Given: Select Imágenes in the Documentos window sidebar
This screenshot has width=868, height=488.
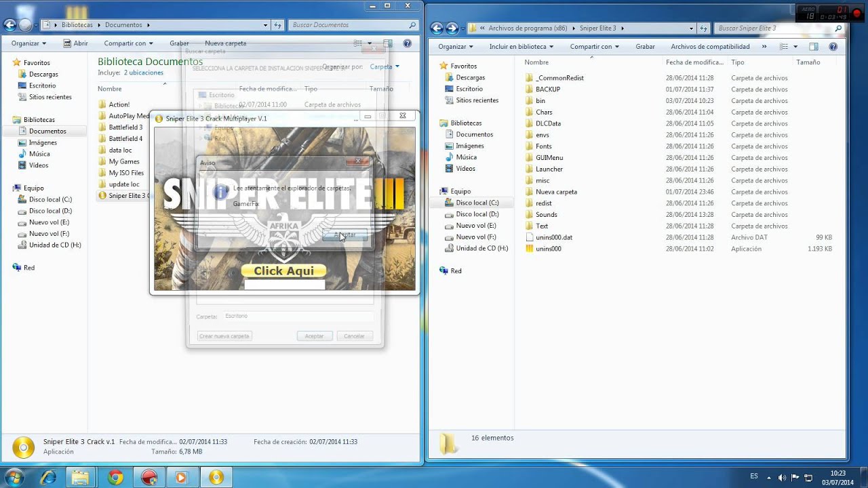Looking at the screenshot, I should tap(43, 143).
